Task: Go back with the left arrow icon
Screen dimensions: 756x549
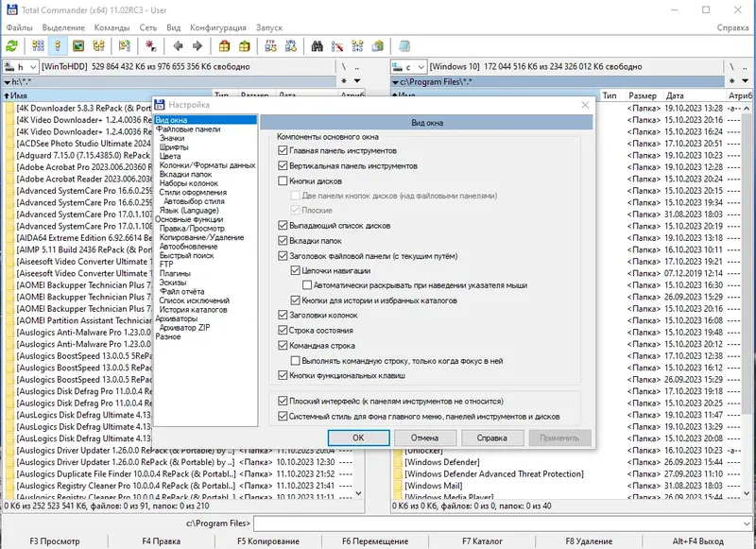Action: coord(178,46)
